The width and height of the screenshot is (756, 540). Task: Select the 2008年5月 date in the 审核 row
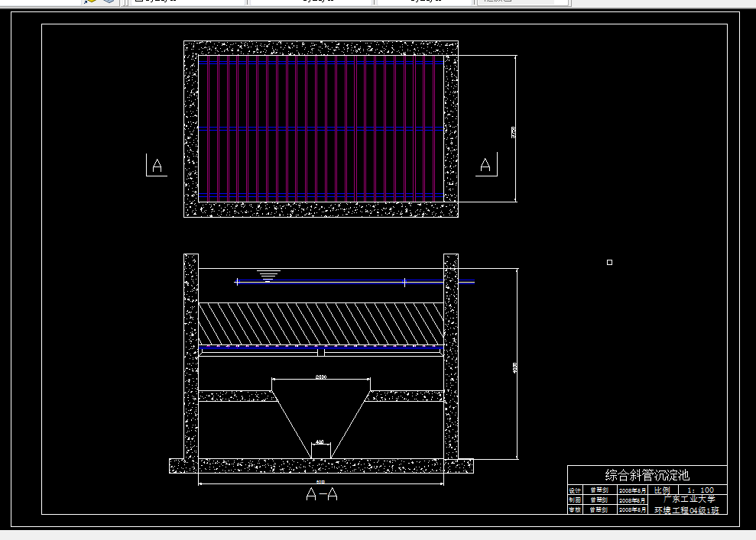[x=632, y=509]
